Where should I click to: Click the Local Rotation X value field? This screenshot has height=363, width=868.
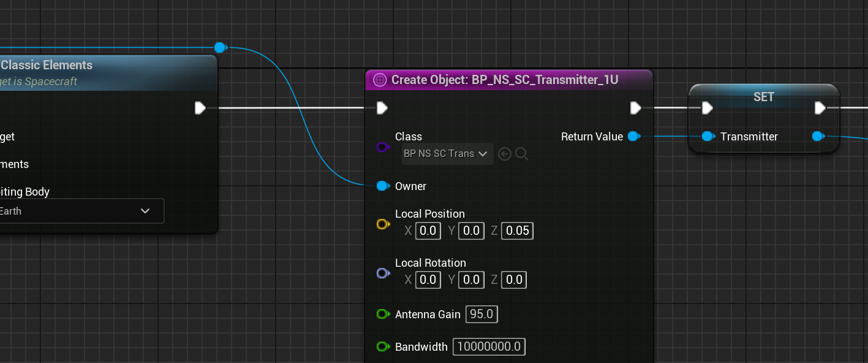click(428, 280)
